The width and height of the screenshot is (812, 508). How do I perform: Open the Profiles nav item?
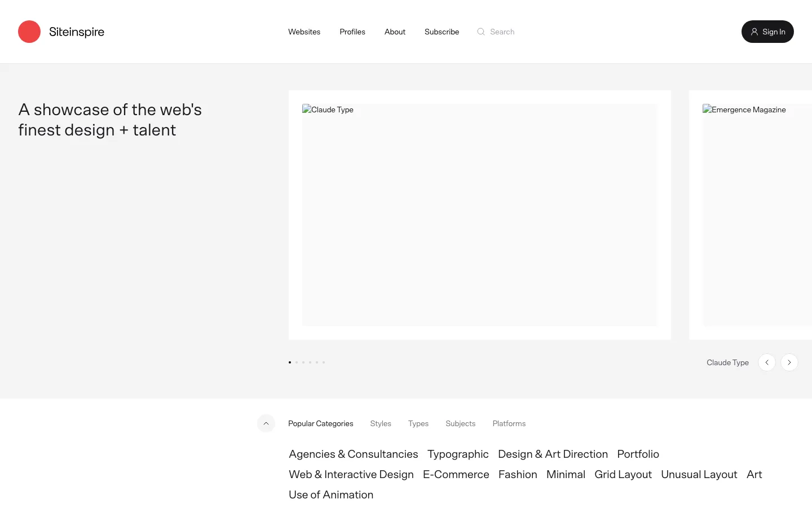tap(352, 32)
